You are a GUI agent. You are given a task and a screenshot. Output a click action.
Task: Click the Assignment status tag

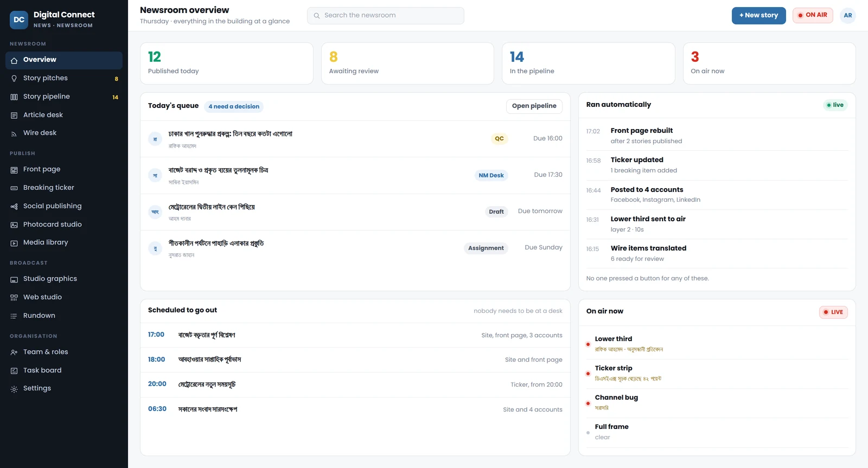pos(486,248)
